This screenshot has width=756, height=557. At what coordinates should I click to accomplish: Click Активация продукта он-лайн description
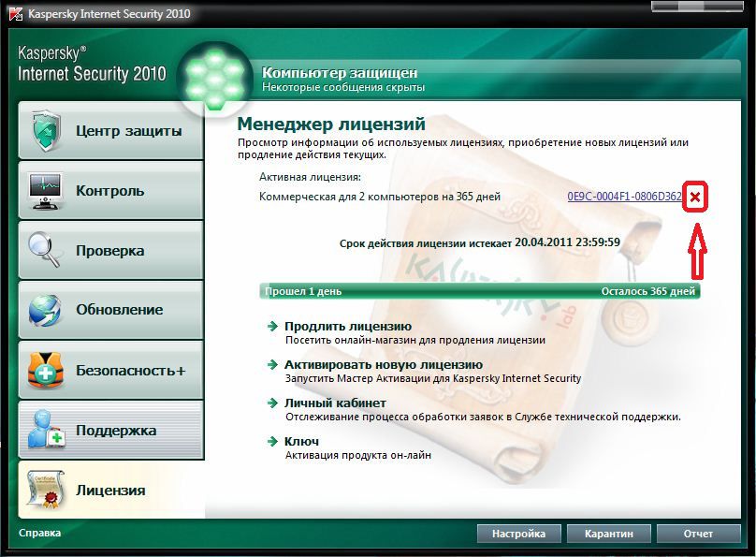[x=358, y=455]
